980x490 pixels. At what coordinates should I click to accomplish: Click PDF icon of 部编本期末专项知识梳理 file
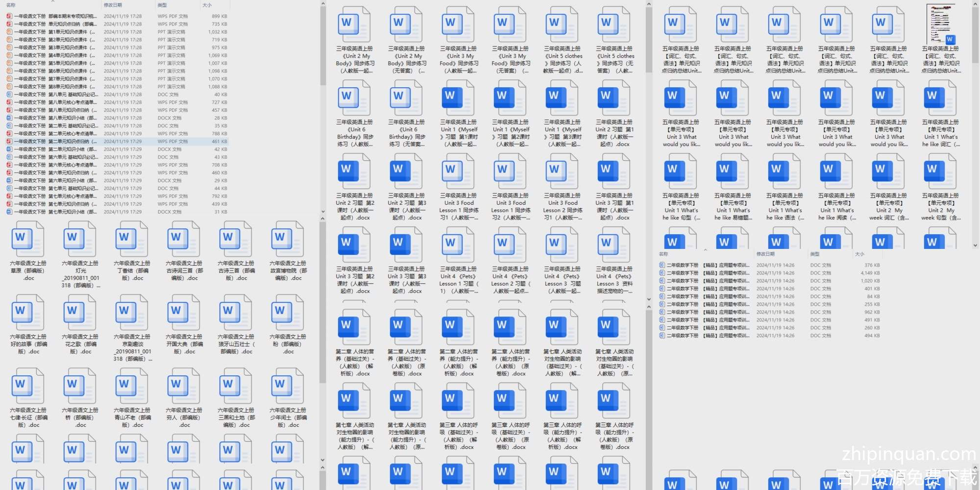tap(9, 16)
